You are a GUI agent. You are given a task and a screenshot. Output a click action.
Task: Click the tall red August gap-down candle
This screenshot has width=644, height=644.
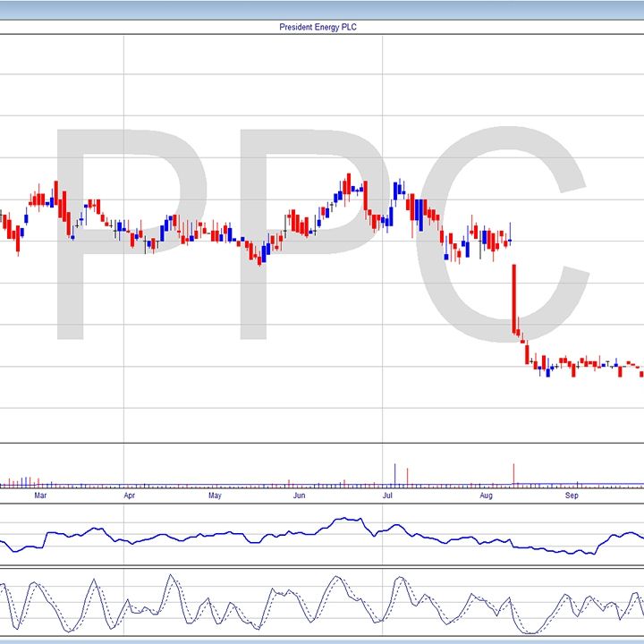[x=514, y=298]
